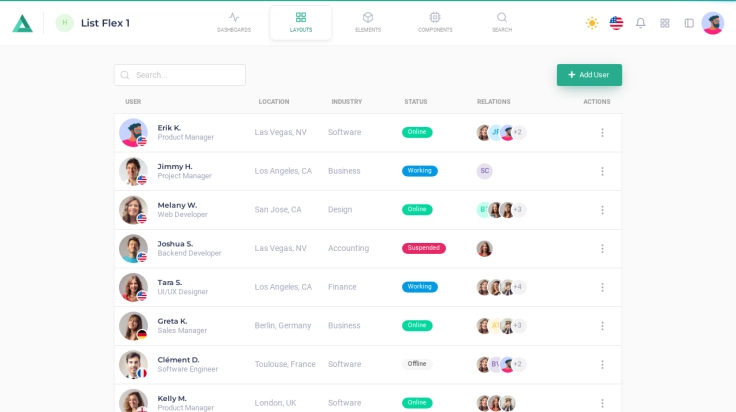Open the Components navigation item
736x412 pixels.
435,22
